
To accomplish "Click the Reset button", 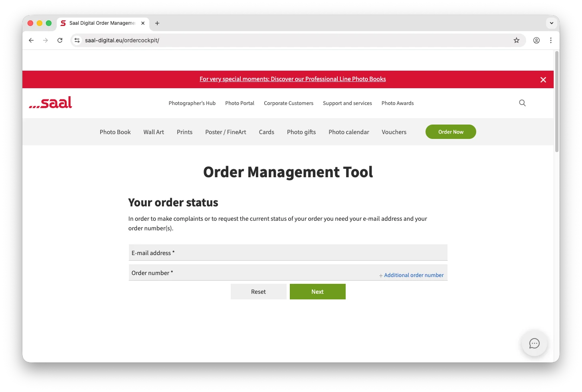I will tap(258, 292).
